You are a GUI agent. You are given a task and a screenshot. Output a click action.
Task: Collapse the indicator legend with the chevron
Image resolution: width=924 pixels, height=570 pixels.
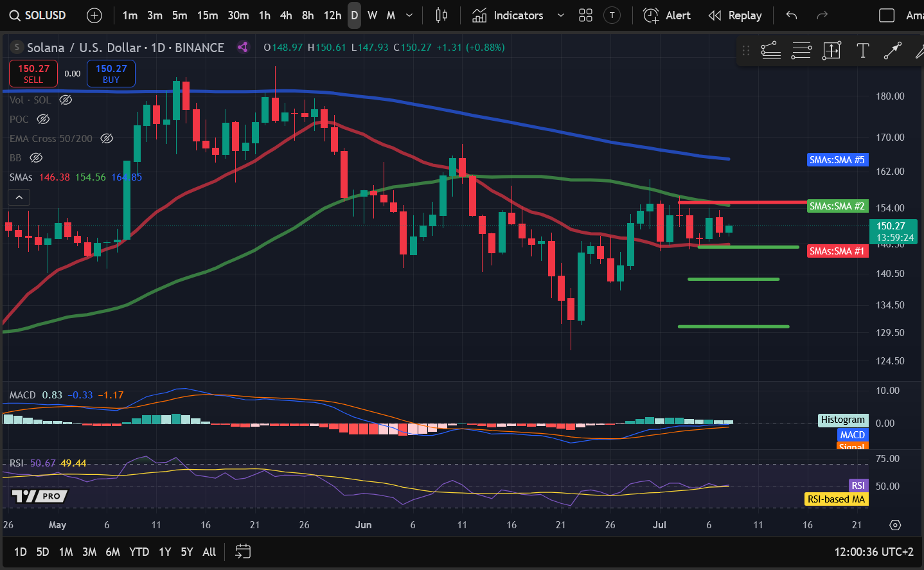(19, 197)
